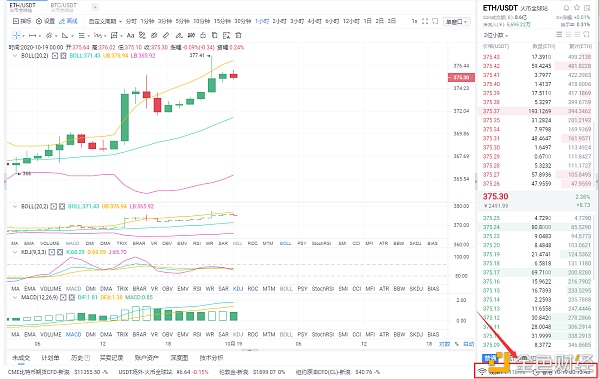Click the trash delete drawings icon
The width and height of the screenshot is (600, 379).
[x=238, y=36]
